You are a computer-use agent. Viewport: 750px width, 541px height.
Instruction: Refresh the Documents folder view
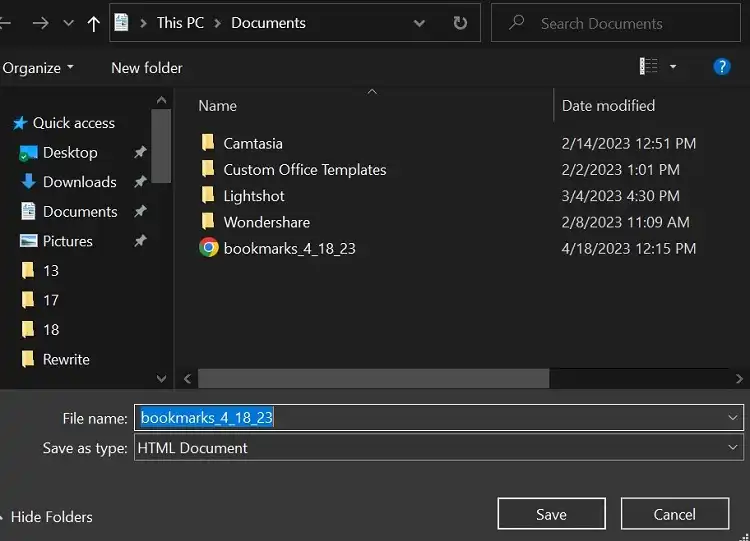tap(459, 23)
